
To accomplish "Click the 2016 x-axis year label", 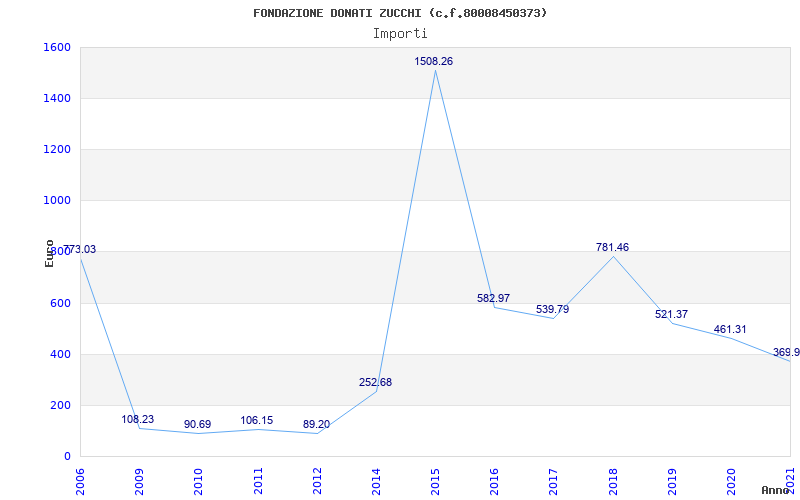I will (494, 481).
